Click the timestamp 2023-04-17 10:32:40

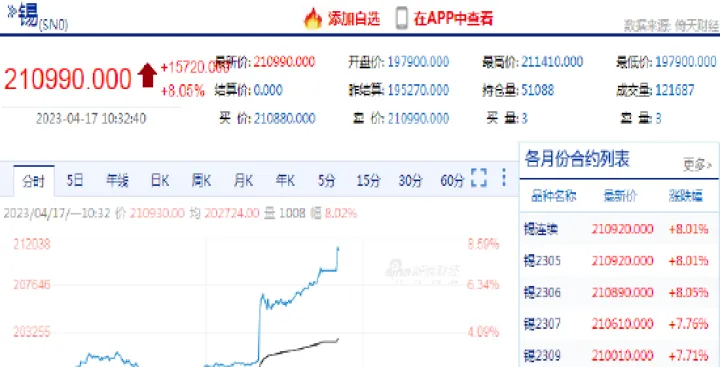coord(91,119)
